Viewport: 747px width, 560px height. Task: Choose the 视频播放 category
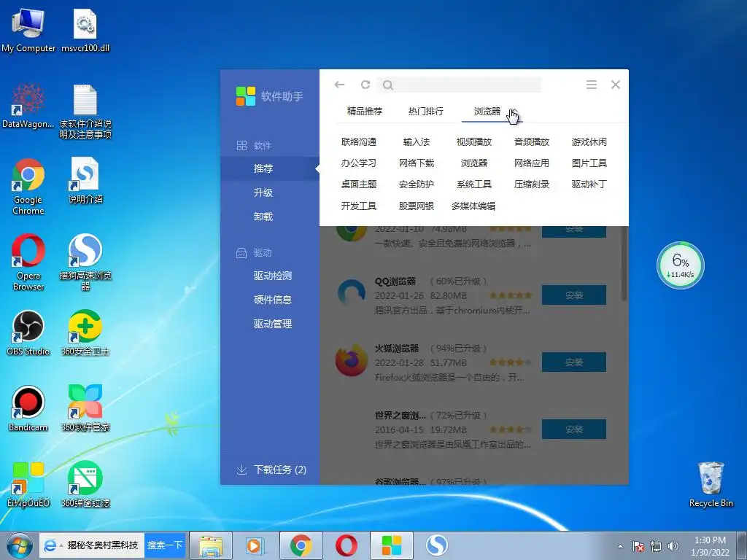tap(474, 142)
